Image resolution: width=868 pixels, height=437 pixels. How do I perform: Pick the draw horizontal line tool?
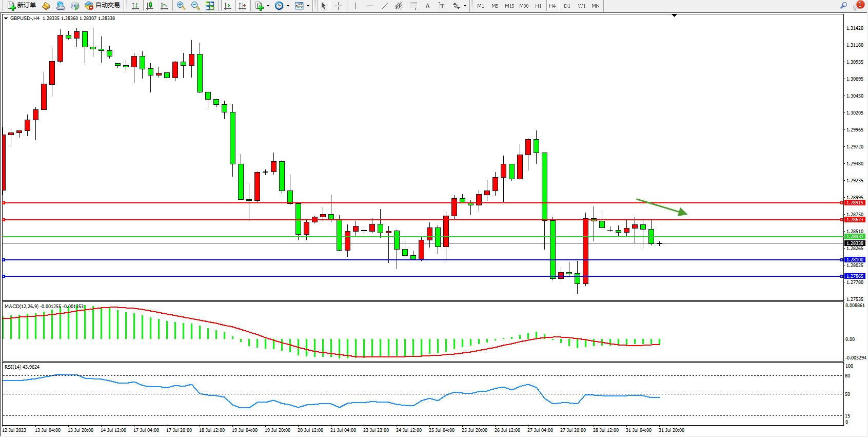click(x=370, y=6)
